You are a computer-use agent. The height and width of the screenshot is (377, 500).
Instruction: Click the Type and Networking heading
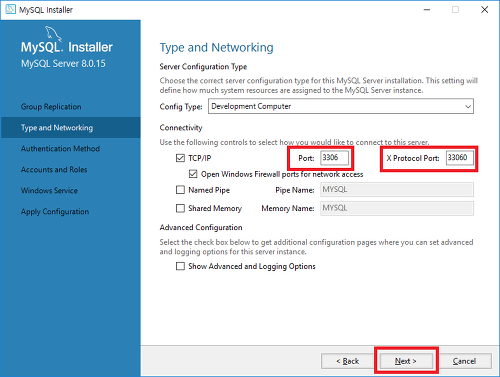tap(217, 48)
